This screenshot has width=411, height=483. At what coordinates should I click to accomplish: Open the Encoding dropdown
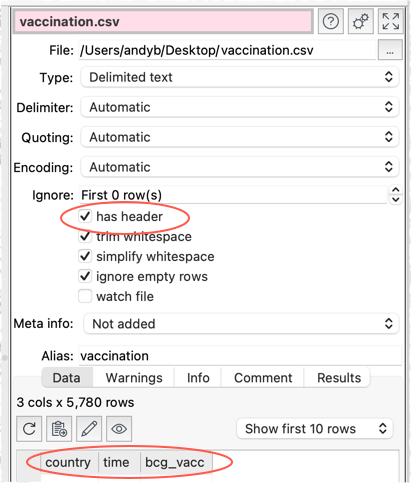(x=240, y=167)
